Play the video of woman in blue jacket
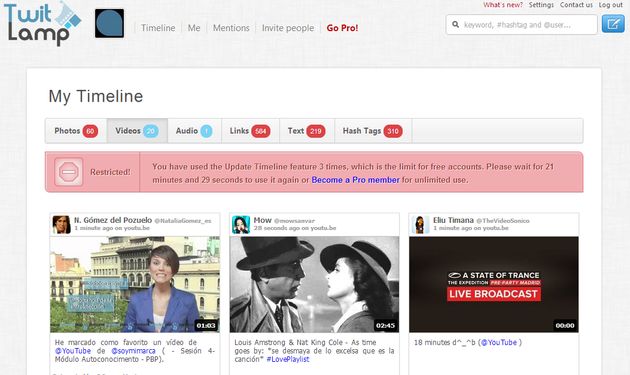Image resolution: width=630 pixels, height=375 pixels. [x=135, y=284]
